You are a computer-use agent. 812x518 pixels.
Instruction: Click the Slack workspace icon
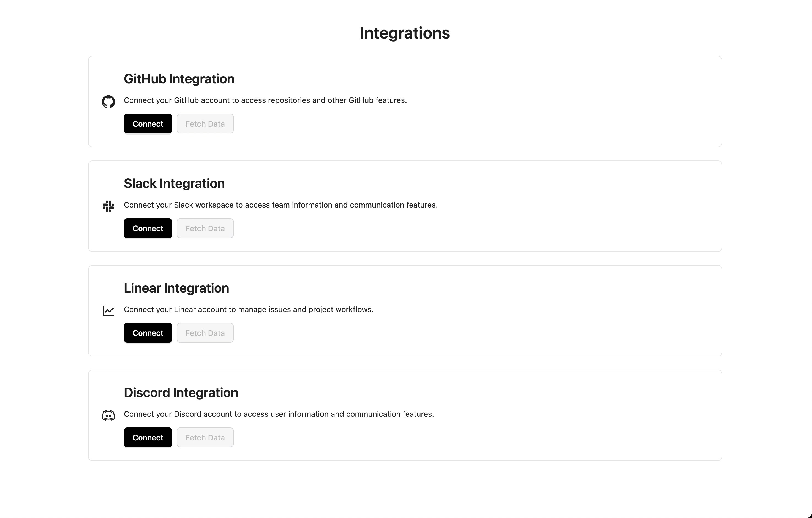108,206
